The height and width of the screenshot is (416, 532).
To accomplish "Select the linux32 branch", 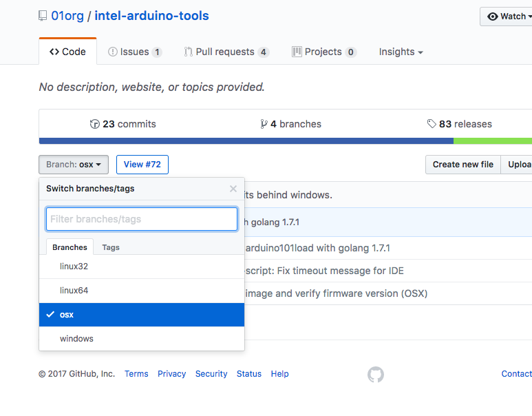I will 142,267.
